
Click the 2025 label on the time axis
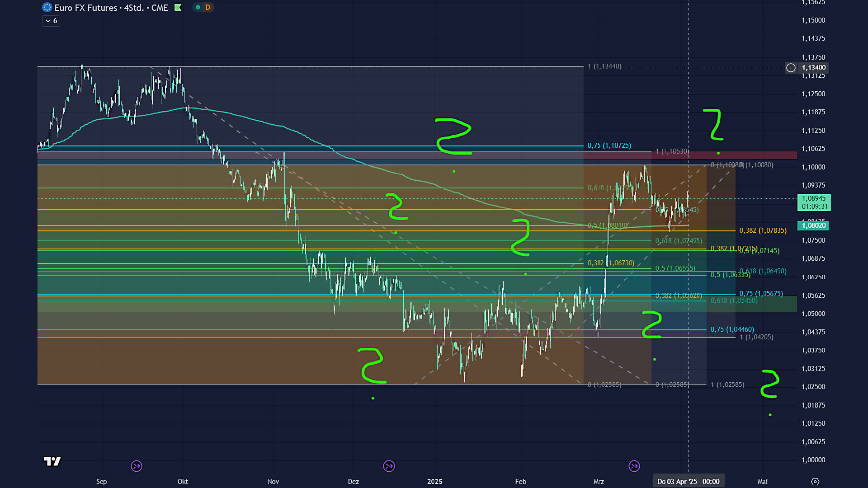point(435,482)
